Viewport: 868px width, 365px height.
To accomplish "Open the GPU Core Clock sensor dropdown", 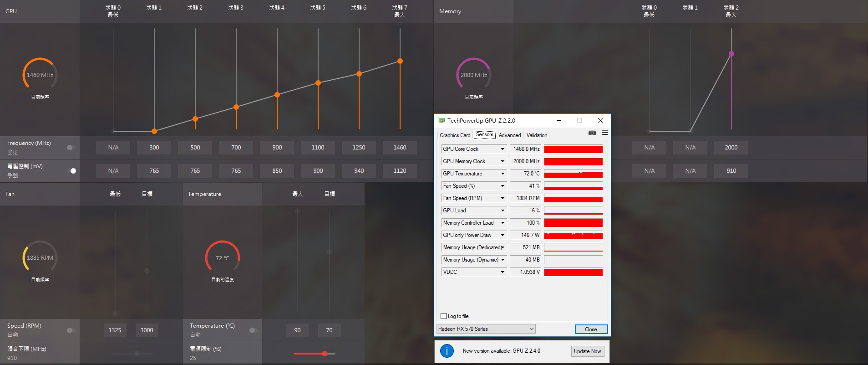I will (503, 149).
